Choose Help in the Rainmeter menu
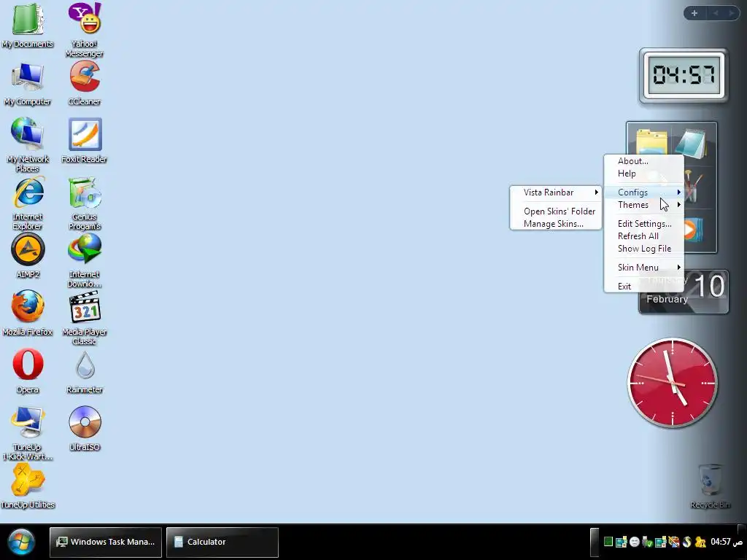Viewport: 747px width, 560px height. click(643, 174)
